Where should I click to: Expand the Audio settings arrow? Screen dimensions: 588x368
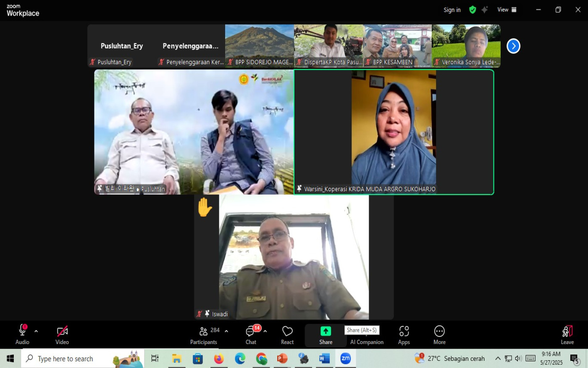36,331
